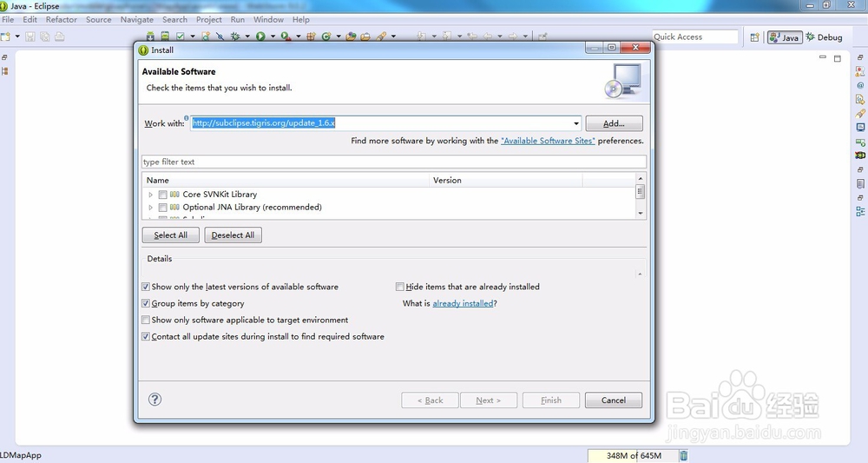This screenshot has height=463, width=868.
Task: Click the Save toolbar icon
Action: click(x=30, y=36)
